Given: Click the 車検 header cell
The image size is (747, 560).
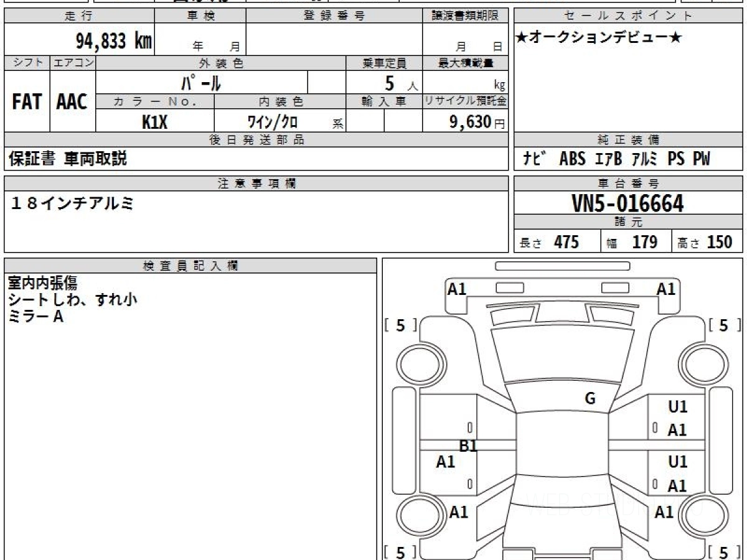Looking at the screenshot, I should click(x=200, y=16).
